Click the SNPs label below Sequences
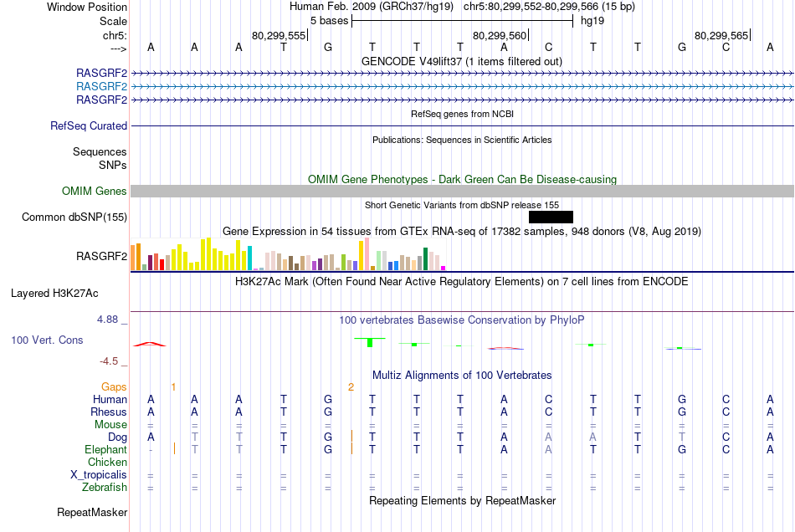The image size is (795, 532). [113, 165]
